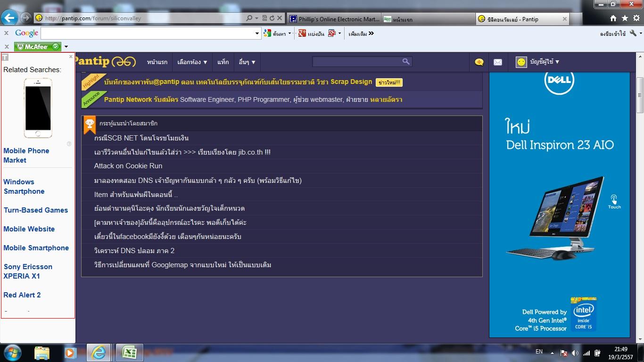Open Pantip messages envelope icon

click(x=498, y=62)
